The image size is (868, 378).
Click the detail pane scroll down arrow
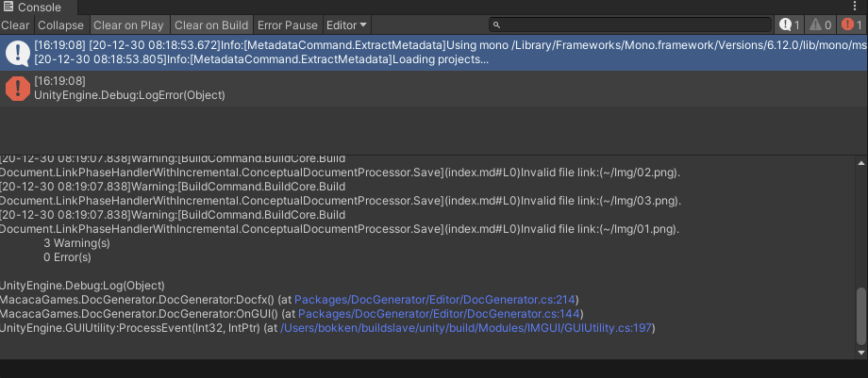[860, 353]
